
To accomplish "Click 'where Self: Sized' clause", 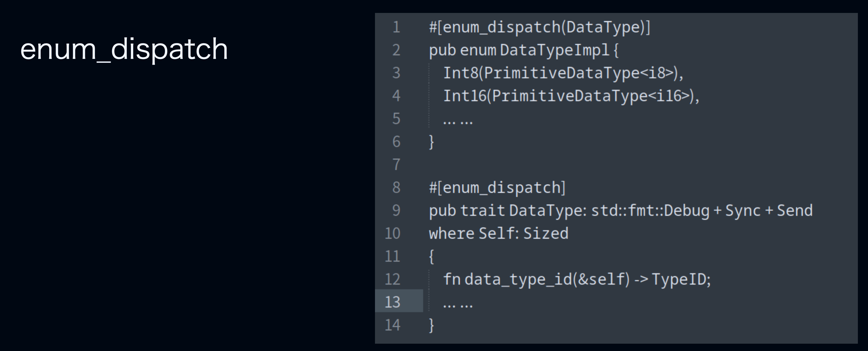I will click(498, 233).
